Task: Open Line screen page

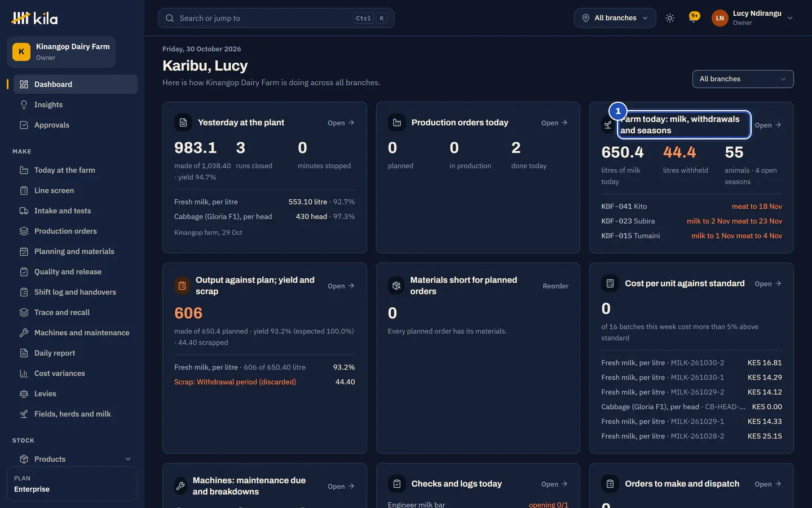Action: 76,190
